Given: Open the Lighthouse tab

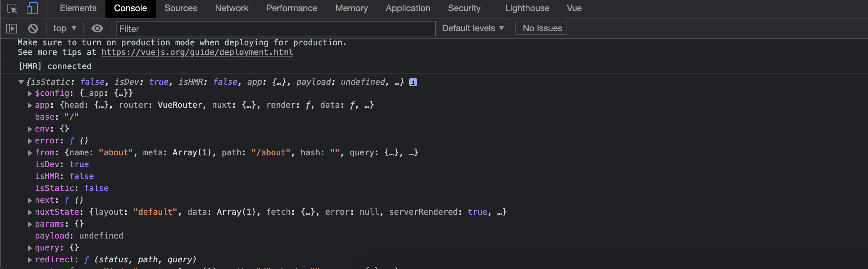Looking at the screenshot, I should coord(527,8).
